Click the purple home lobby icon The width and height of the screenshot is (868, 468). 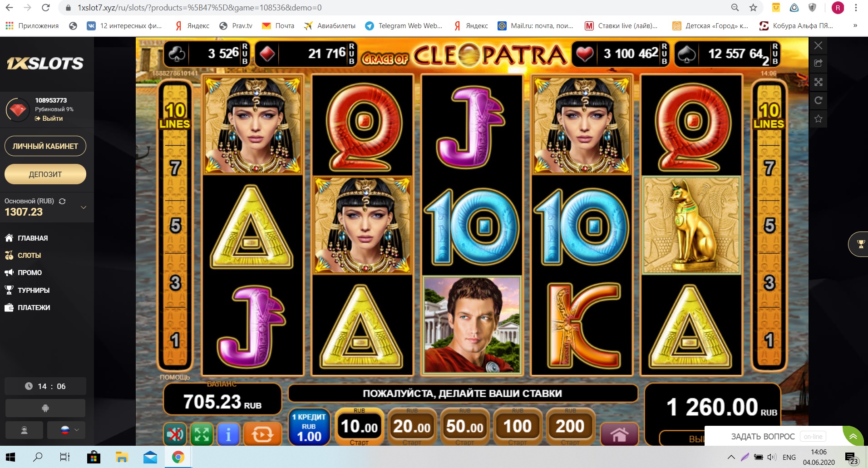click(x=619, y=434)
